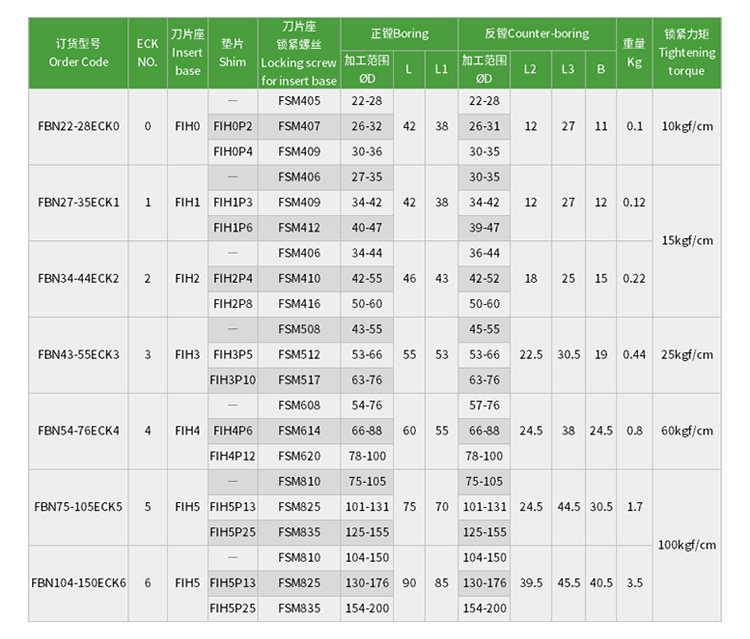Select the FSM410 locking screw cell

tap(299, 279)
